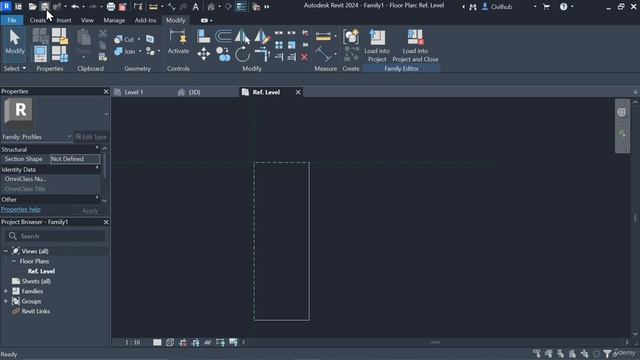The height and width of the screenshot is (360, 640).
Task: Toggle Switch Windows icon in quick access toolbar
Action: pyautogui.click(x=256, y=7)
